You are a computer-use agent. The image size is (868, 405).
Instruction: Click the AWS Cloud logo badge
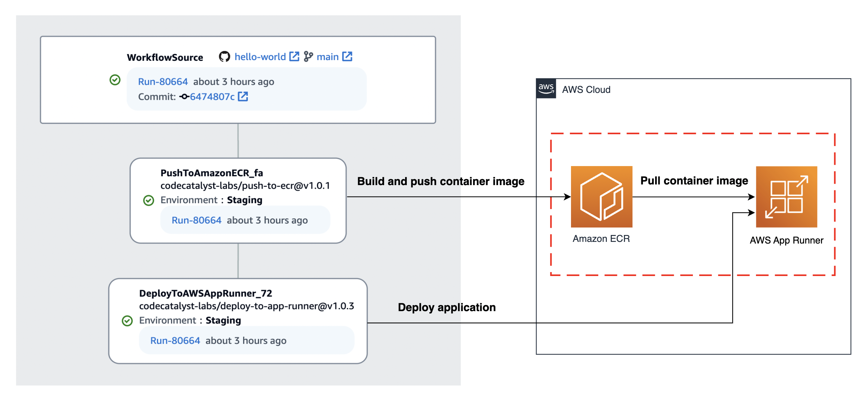click(546, 89)
